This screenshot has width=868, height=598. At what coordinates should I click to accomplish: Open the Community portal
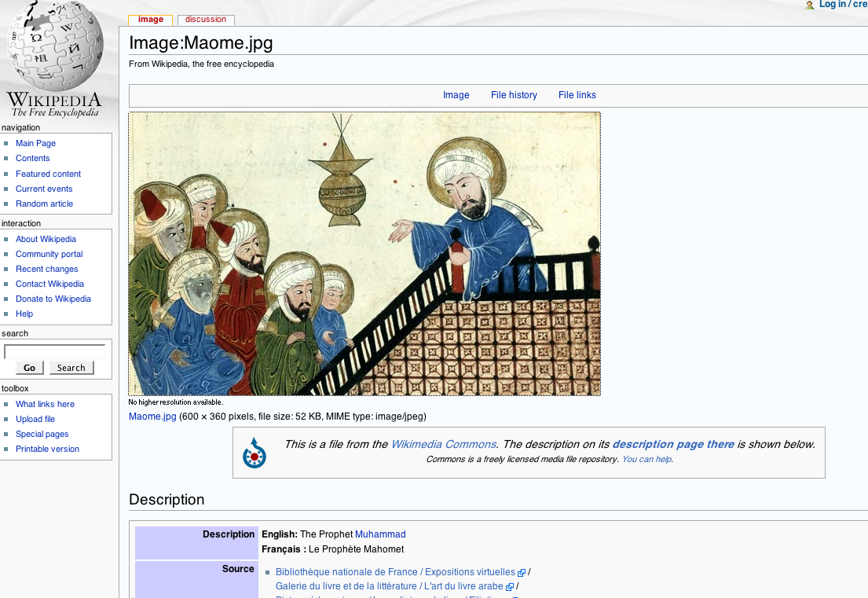pyautogui.click(x=49, y=254)
